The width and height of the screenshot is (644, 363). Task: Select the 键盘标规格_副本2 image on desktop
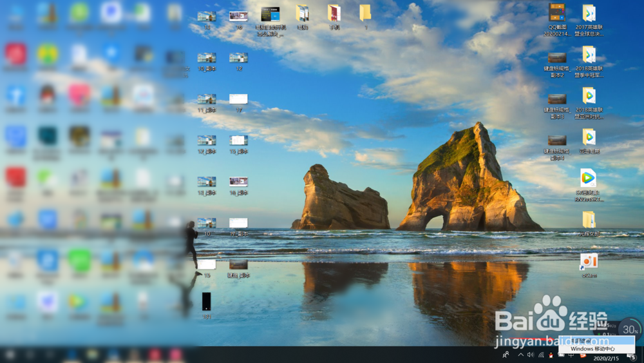(x=557, y=64)
